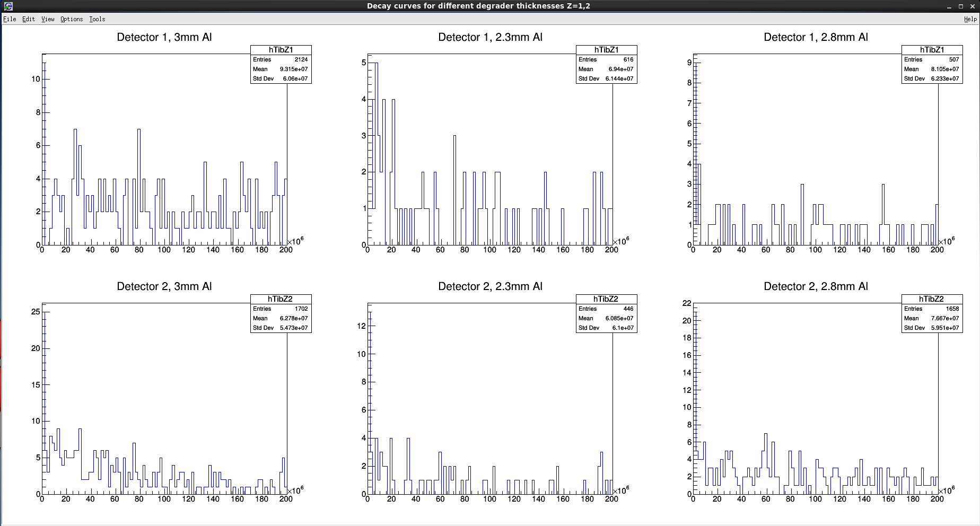Viewport: 980px width, 526px height.
Task: Select the 'Detector 1, 3mm Al' pad title
Action: 164,37
